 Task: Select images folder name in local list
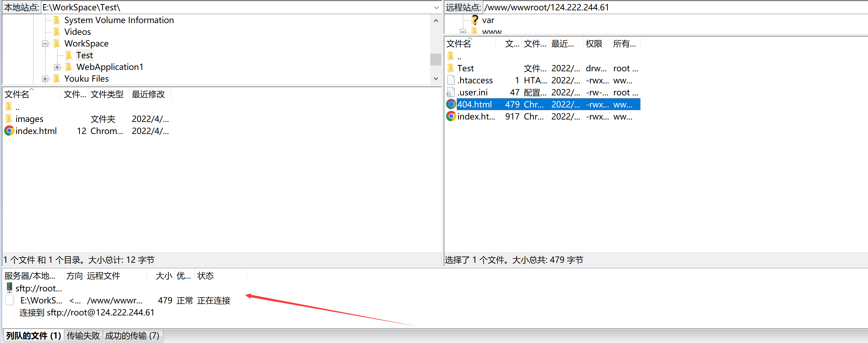click(x=29, y=119)
